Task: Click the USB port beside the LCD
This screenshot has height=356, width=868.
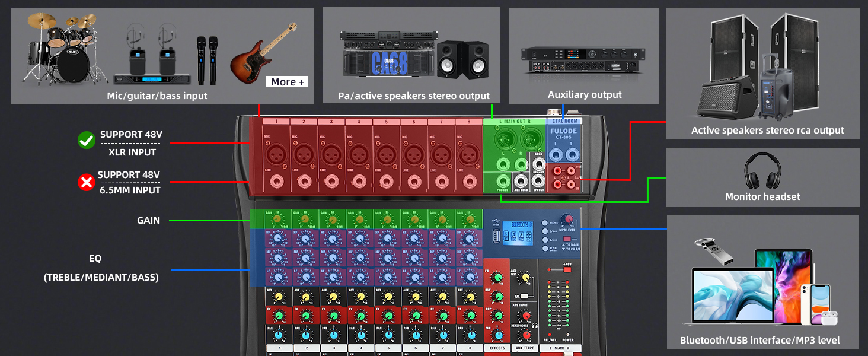Action: click(x=495, y=237)
